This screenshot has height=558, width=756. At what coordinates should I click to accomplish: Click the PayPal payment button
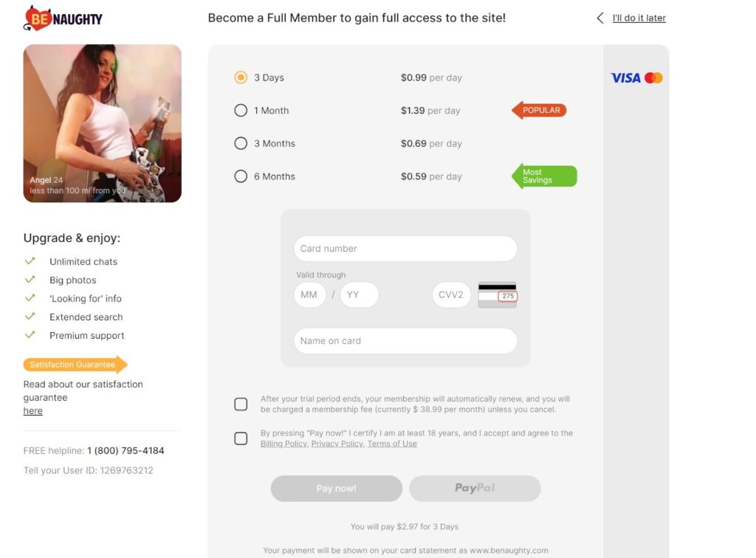tap(475, 488)
